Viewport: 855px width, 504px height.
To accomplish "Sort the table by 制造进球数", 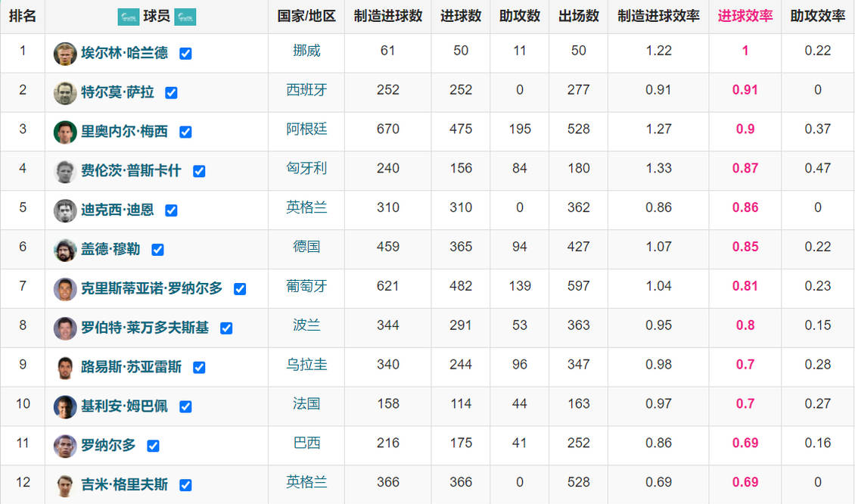I will (387, 17).
